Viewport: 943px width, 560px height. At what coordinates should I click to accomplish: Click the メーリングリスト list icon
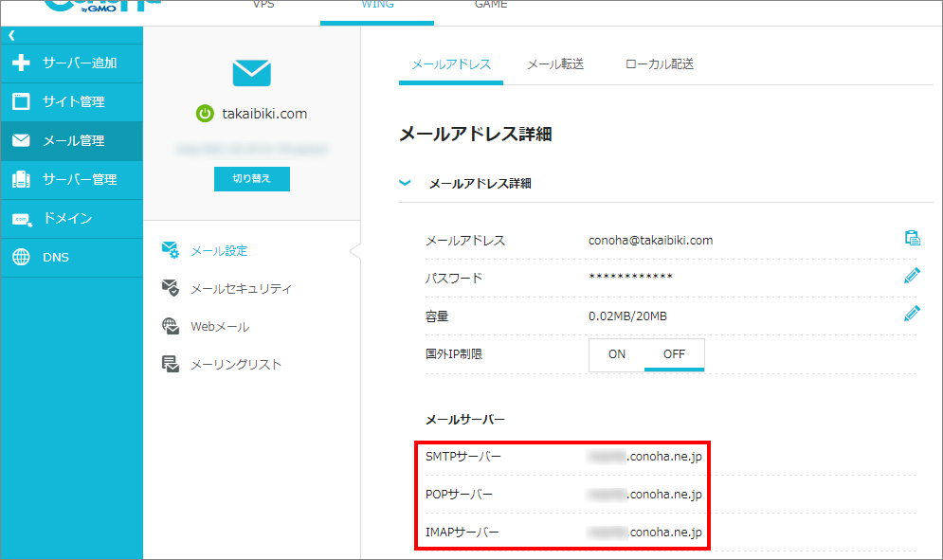point(171,364)
